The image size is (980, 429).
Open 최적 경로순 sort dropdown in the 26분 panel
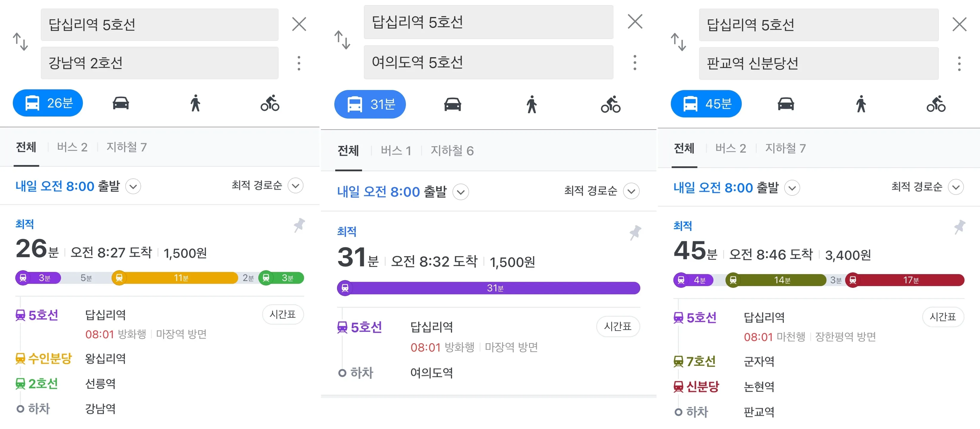point(296,186)
